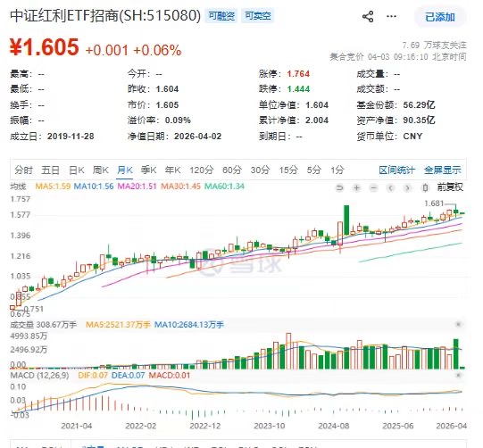Click the MA10:1.56 indicator label
483x448 pixels.
point(94,187)
